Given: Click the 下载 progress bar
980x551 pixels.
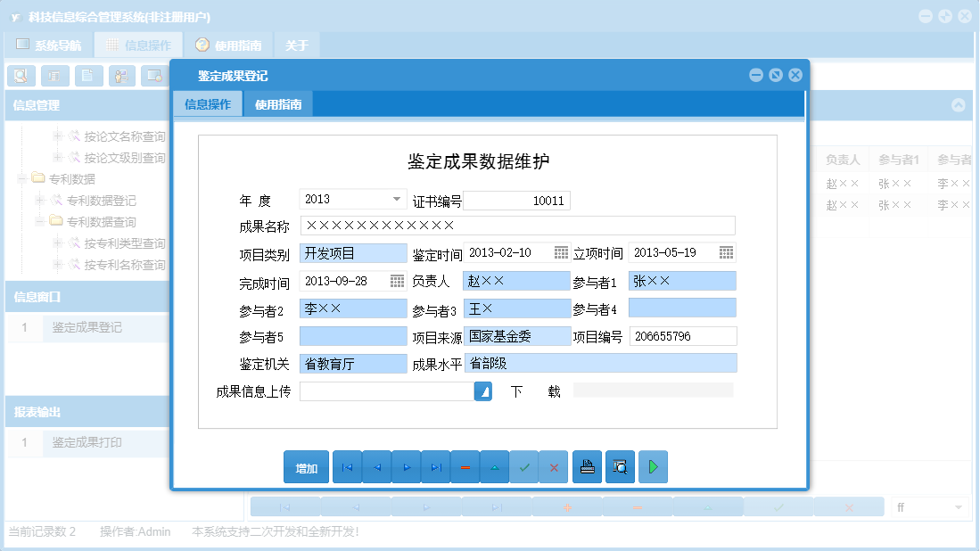Looking at the screenshot, I should pos(655,391).
